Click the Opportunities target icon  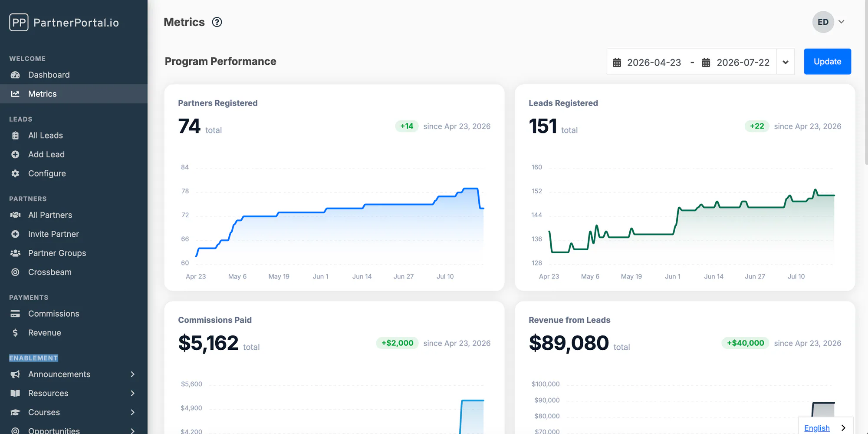click(15, 431)
